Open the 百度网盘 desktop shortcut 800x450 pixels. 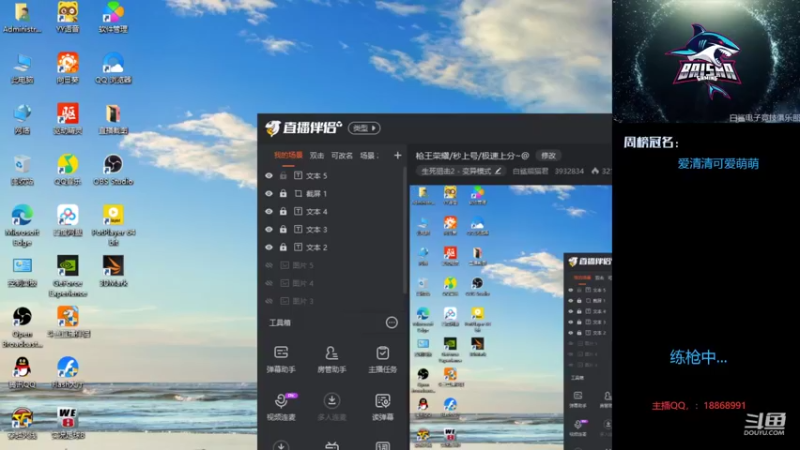(67, 220)
